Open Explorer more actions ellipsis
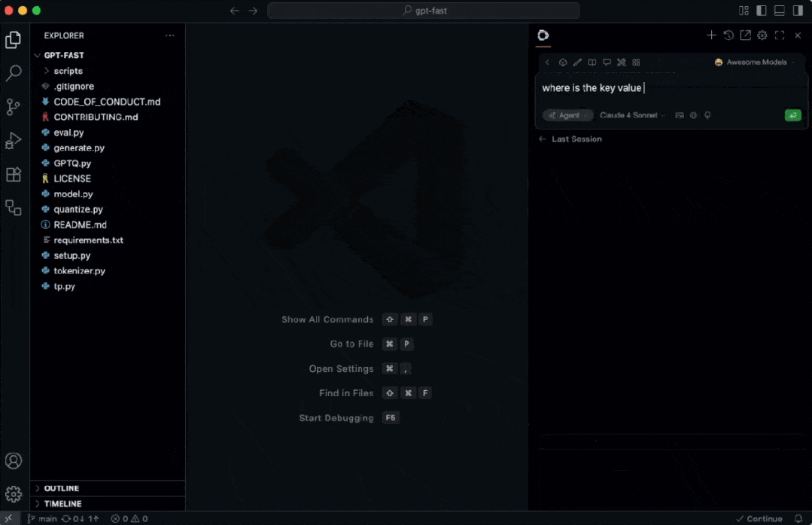Screen dimensions: 812x525 click(x=170, y=35)
